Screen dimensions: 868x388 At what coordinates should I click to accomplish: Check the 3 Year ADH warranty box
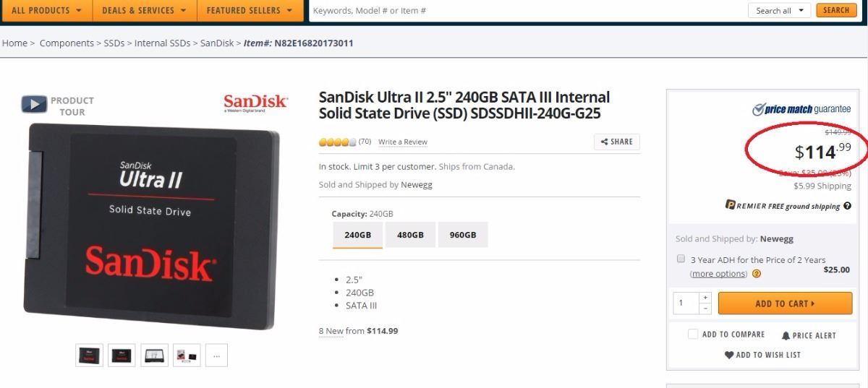click(x=681, y=259)
